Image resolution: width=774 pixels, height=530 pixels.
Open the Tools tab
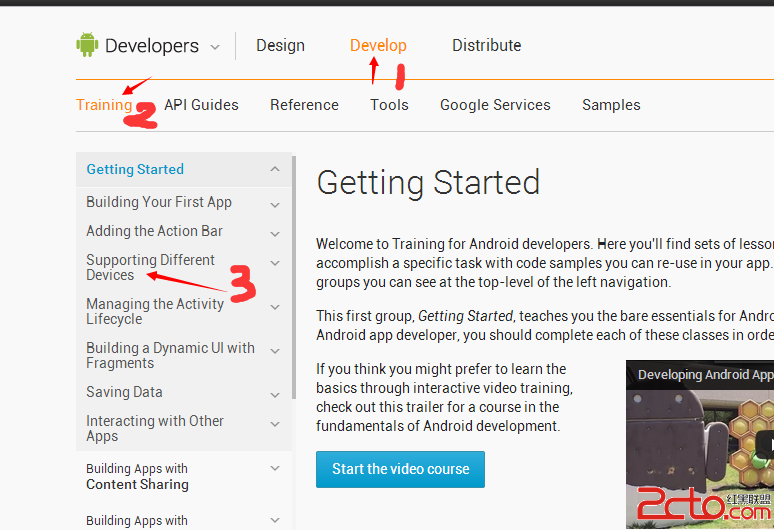click(x=389, y=105)
